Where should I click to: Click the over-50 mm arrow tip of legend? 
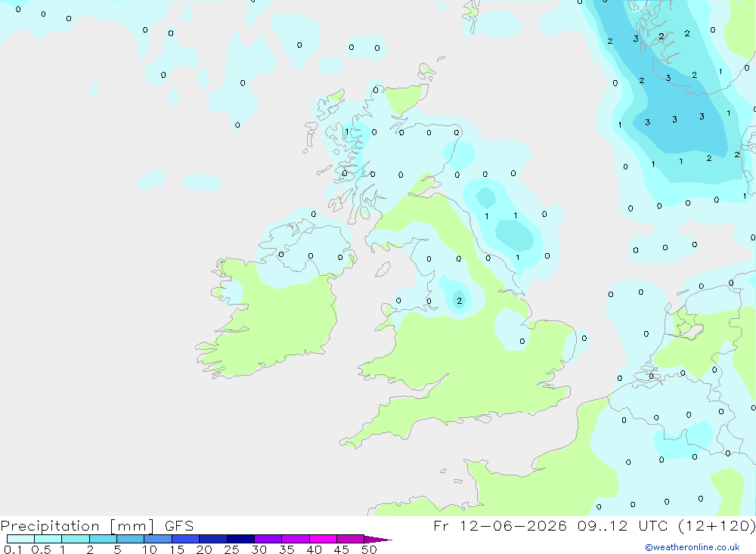pyautogui.click(x=378, y=540)
